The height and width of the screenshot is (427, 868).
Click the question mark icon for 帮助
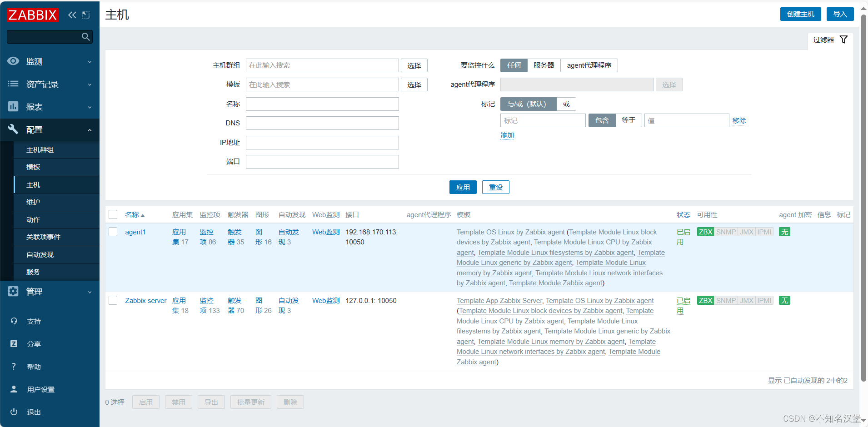(x=14, y=367)
